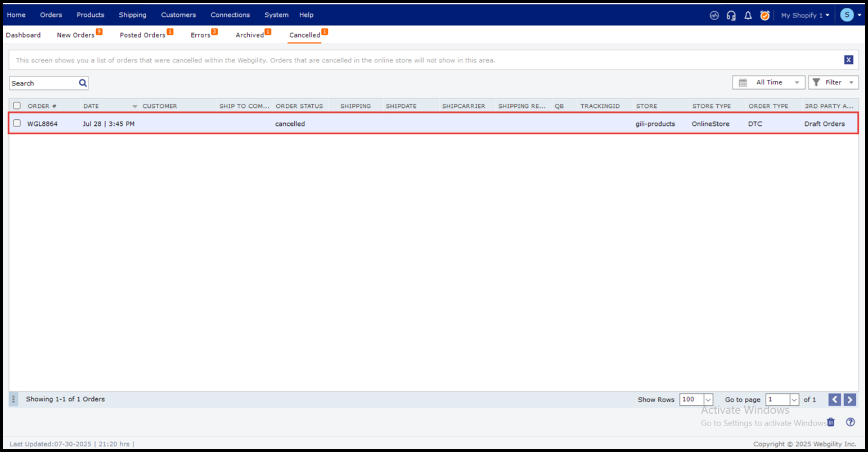Switch to the New Orders tab
The image size is (868, 452).
point(76,35)
